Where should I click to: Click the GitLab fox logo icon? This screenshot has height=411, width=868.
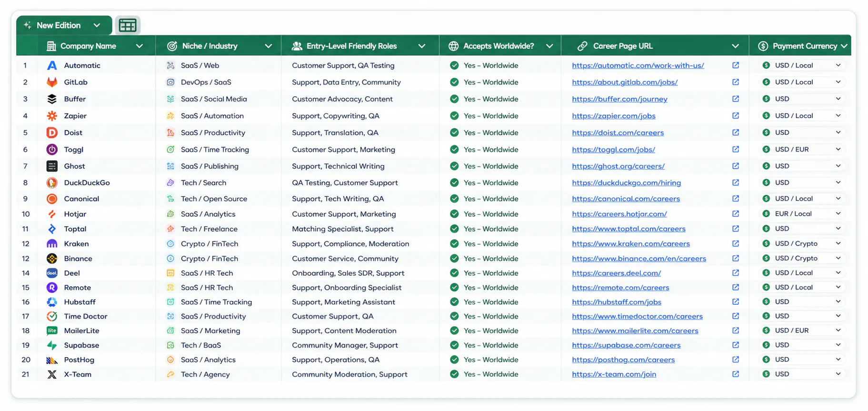52,82
